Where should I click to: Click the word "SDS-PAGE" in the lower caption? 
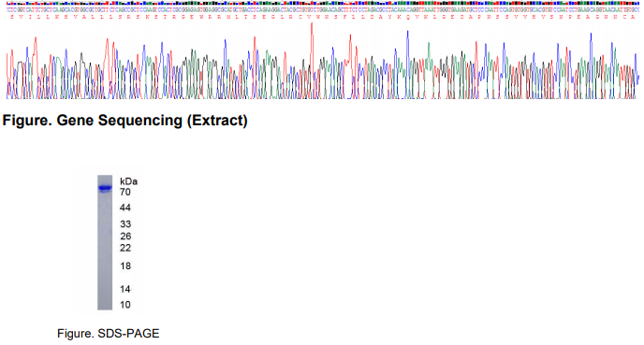pyautogui.click(x=128, y=334)
